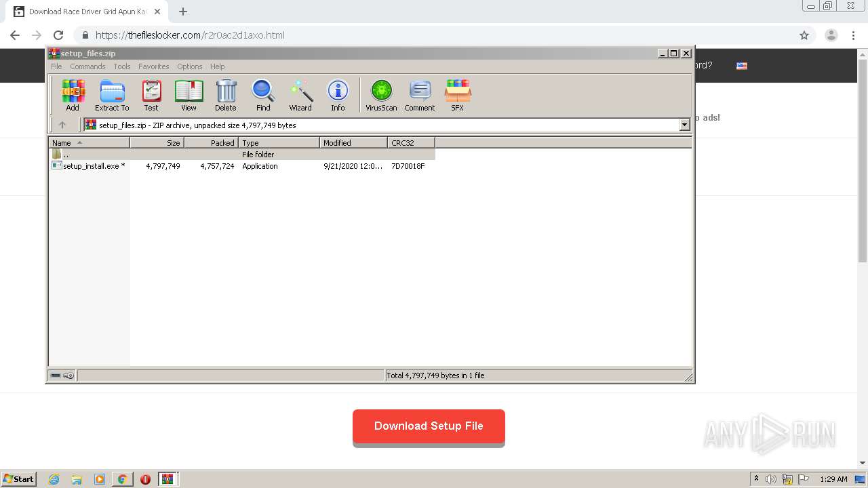Open the Chrome profile avatar
The width and height of the screenshot is (868, 488).
[831, 35]
